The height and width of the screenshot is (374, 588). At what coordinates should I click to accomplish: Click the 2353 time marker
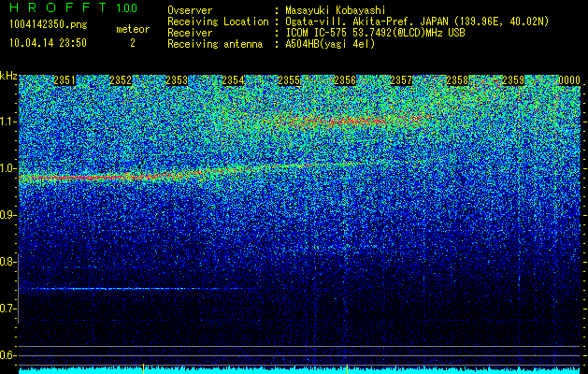coord(177,80)
